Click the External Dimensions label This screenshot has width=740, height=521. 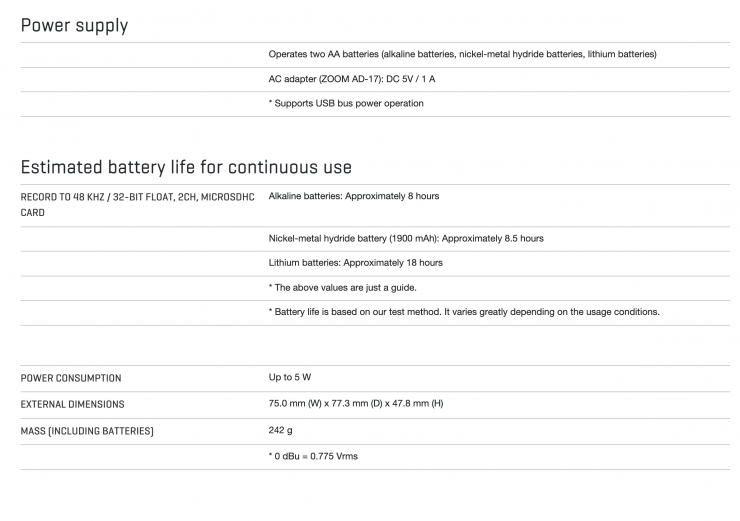[x=73, y=404]
